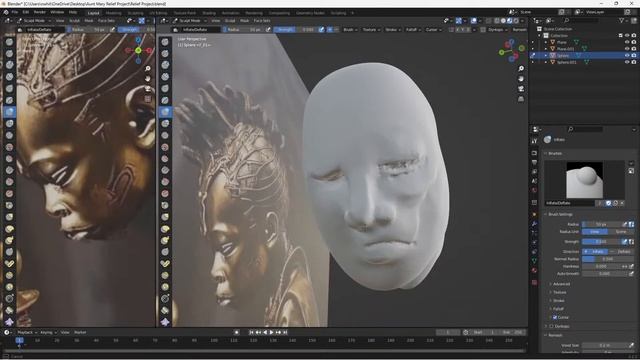Viewport: 640px width, 360px height.
Task: Click the Blender logo menu icon
Action: click(x=6, y=12)
